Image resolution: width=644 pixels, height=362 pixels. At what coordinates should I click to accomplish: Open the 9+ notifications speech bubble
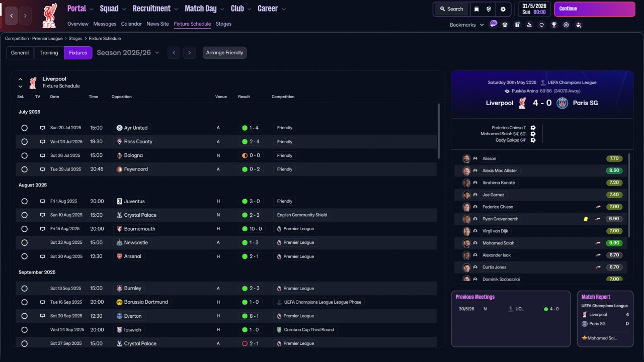click(493, 24)
